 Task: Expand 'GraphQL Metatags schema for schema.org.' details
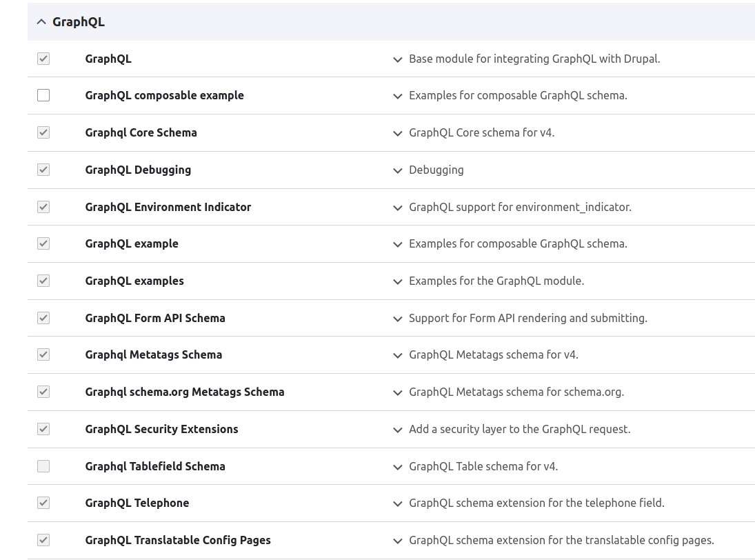point(398,393)
